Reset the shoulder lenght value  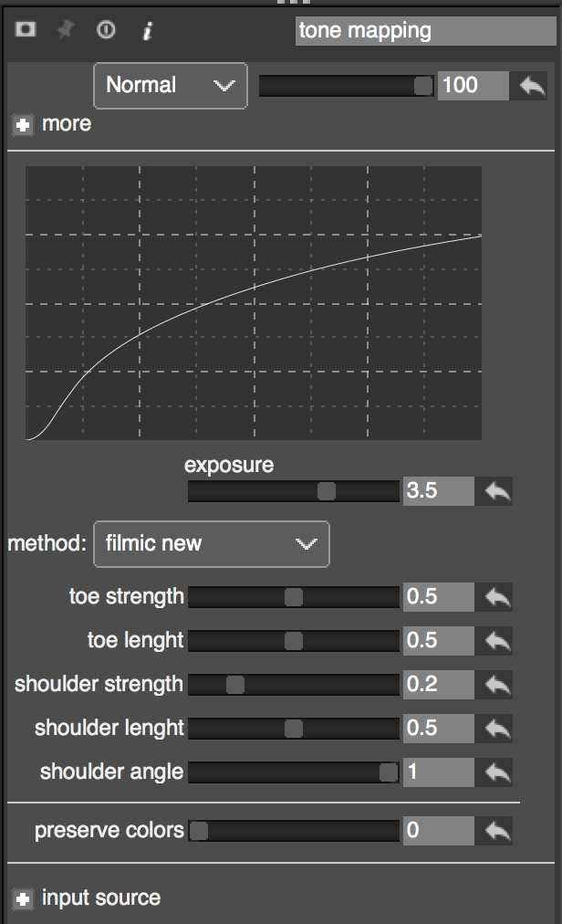pyautogui.click(x=497, y=729)
